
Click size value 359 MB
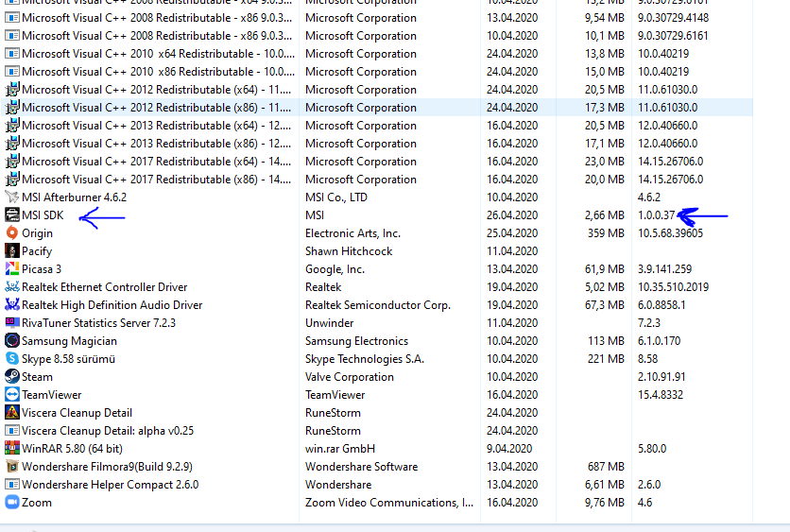tap(606, 233)
